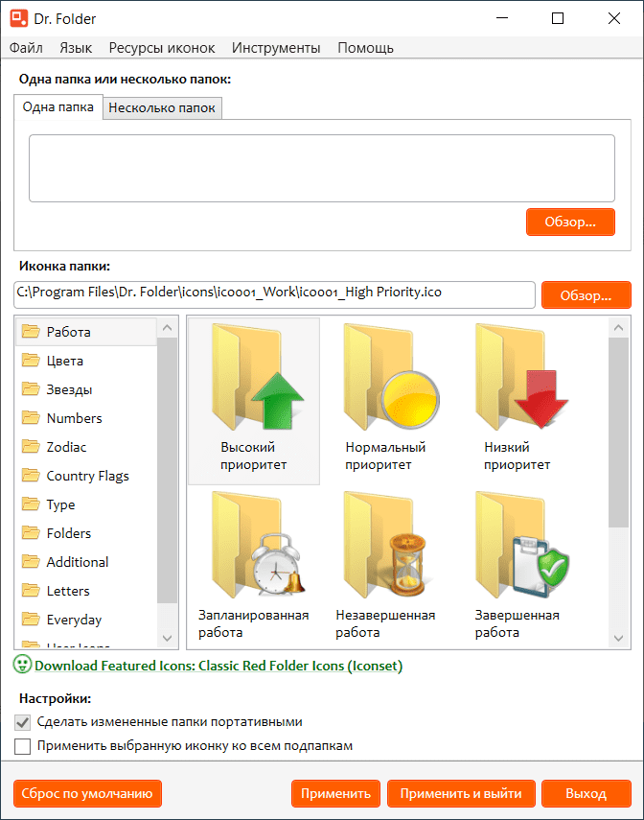
Task: Click the Dr. Folder app icon in title bar
Action: point(18,18)
